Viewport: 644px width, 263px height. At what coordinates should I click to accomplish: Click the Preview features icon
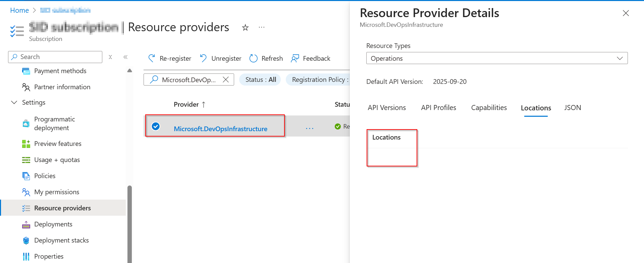point(26,144)
